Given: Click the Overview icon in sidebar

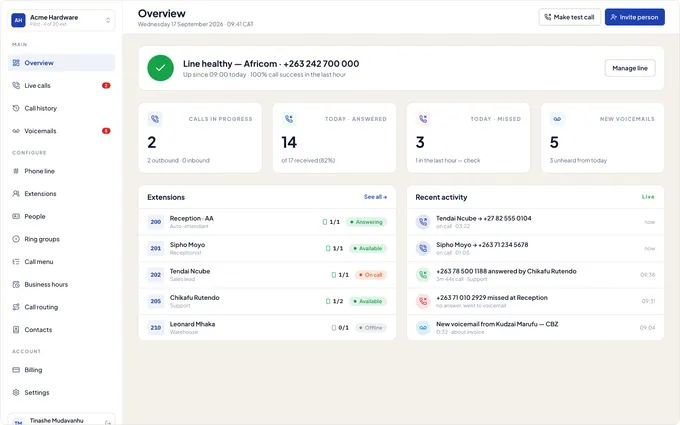Looking at the screenshot, I should [x=16, y=63].
